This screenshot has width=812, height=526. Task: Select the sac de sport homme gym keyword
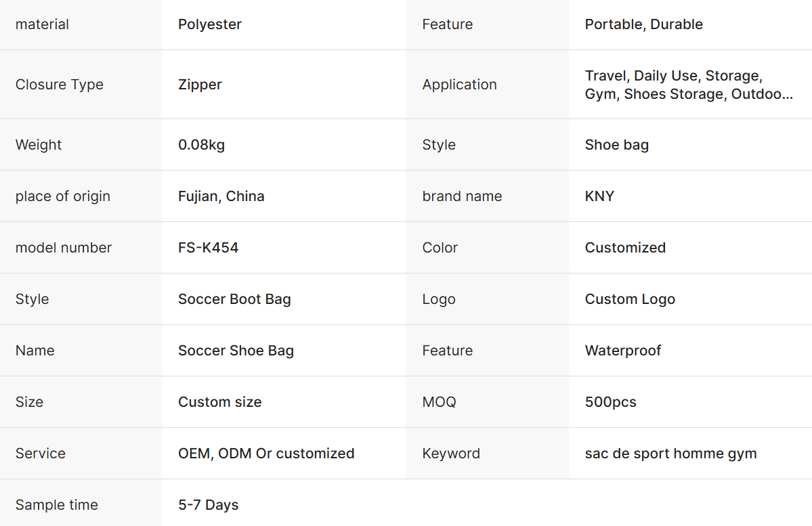tap(670, 454)
